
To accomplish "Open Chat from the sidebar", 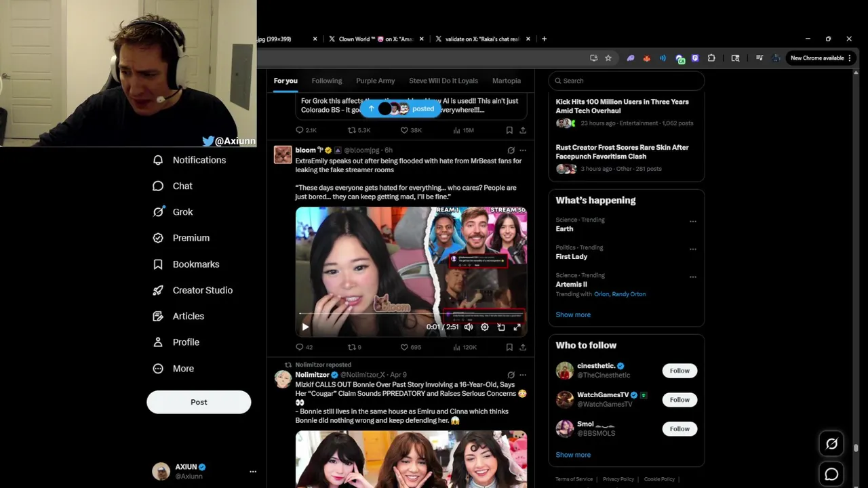I will 173,186.
